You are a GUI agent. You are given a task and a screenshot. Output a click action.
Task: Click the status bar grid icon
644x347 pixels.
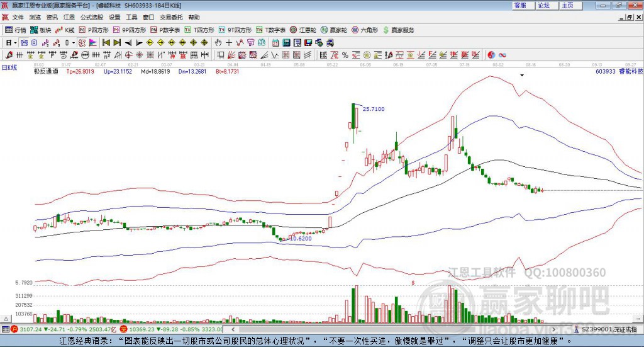pos(5,329)
